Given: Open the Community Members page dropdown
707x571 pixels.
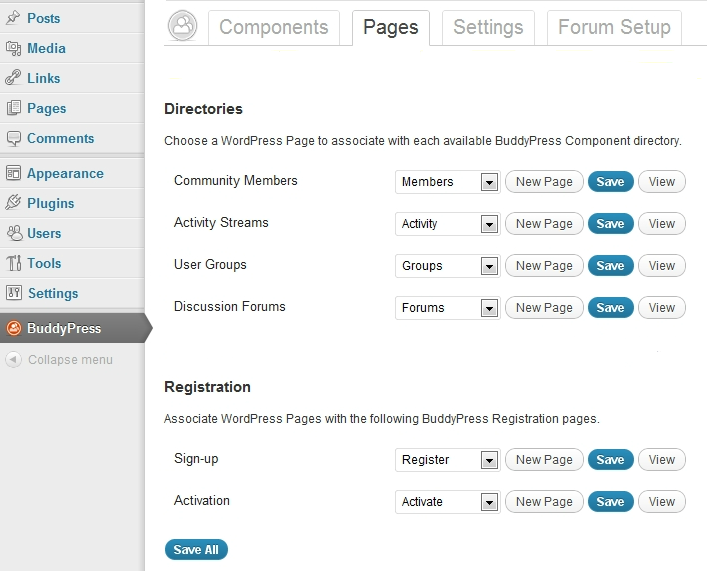Looking at the screenshot, I should click(489, 182).
